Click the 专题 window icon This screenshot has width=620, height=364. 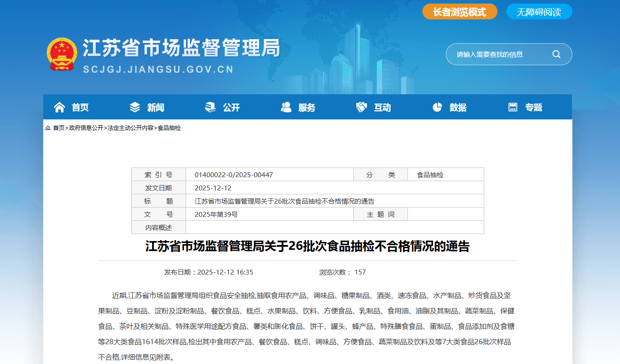[513, 107]
